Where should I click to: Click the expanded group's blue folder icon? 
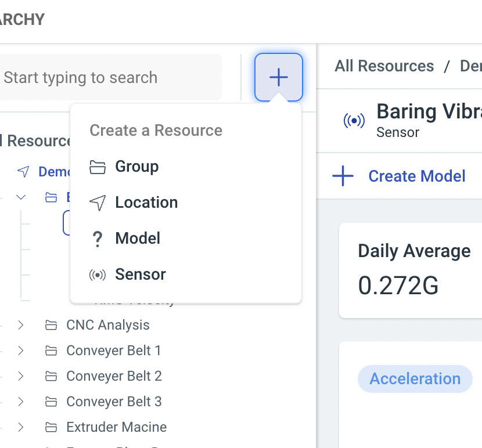coord(51,197)
